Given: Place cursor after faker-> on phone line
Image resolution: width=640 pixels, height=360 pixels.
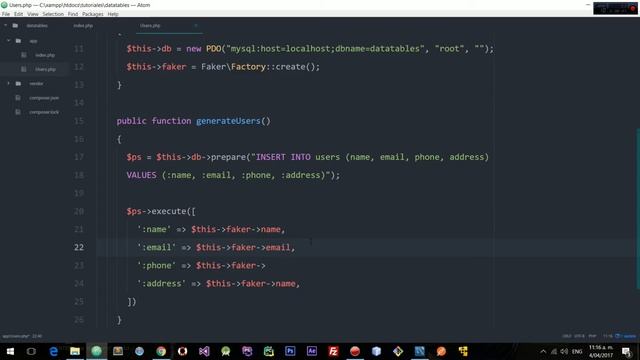Looking at the screenshot, I should pos(266,266).
